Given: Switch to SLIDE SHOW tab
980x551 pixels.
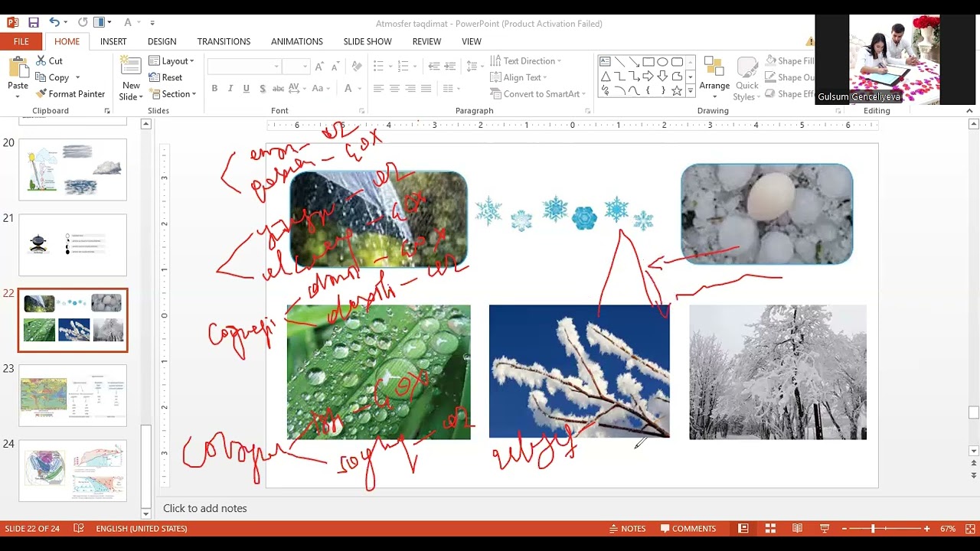Looking at the screenshot, I should [367, 41].
